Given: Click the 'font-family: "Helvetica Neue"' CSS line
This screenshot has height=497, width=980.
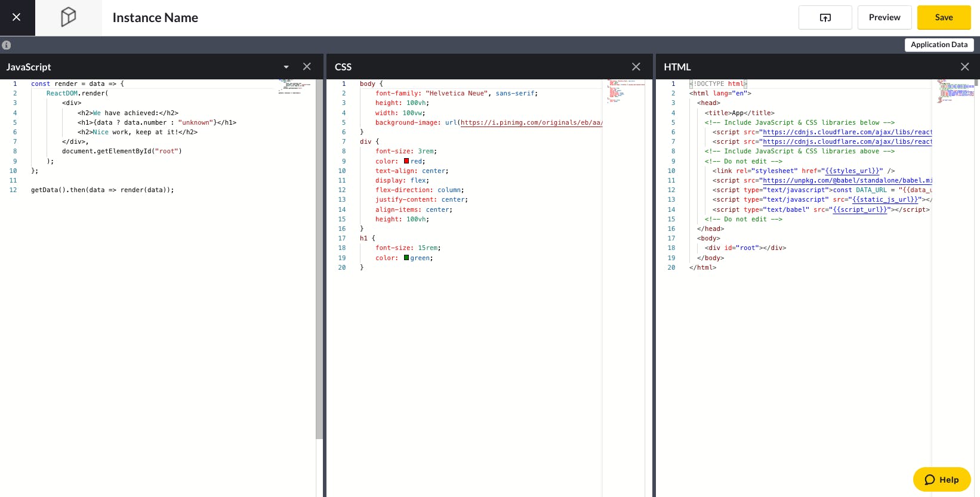Looking at the screenshot, I should pos(457,93).
